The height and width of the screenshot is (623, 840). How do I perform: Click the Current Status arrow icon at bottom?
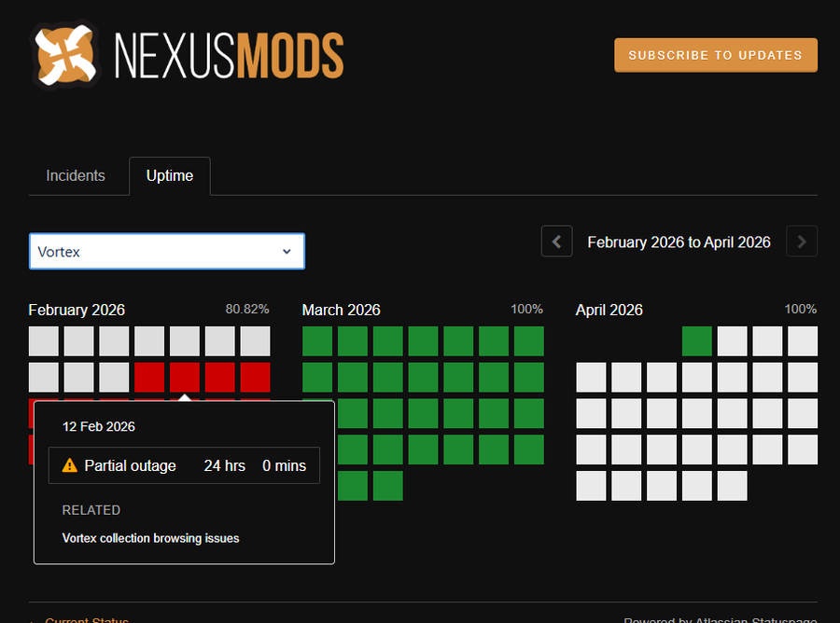(35, 619)
